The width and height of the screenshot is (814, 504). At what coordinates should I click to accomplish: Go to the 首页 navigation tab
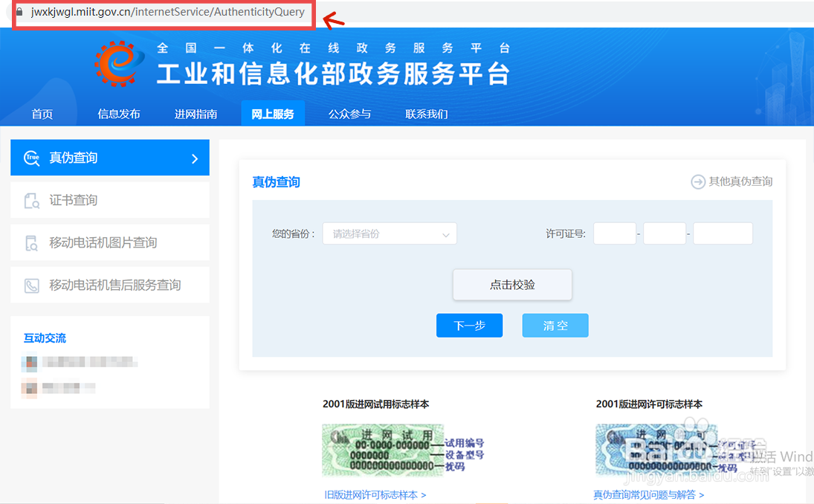pyautogui.click(x=42, y=114)
